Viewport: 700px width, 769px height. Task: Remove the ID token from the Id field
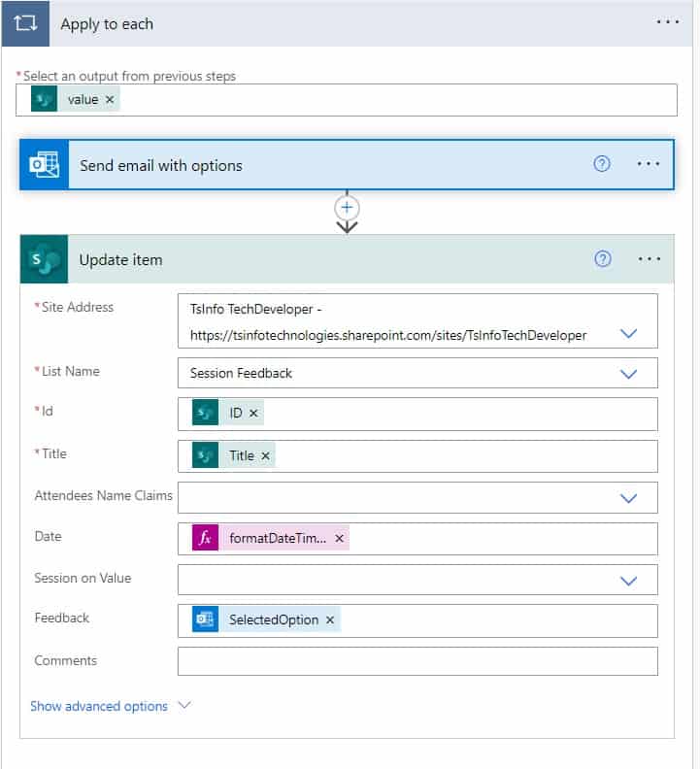(x=253, y=414)
